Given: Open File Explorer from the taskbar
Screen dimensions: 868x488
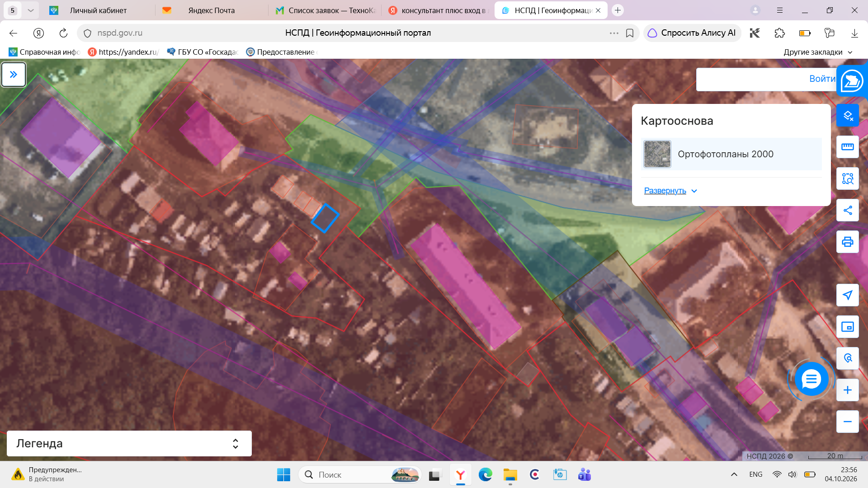Looking at the screenshot, I should click(x=510, y=475).
